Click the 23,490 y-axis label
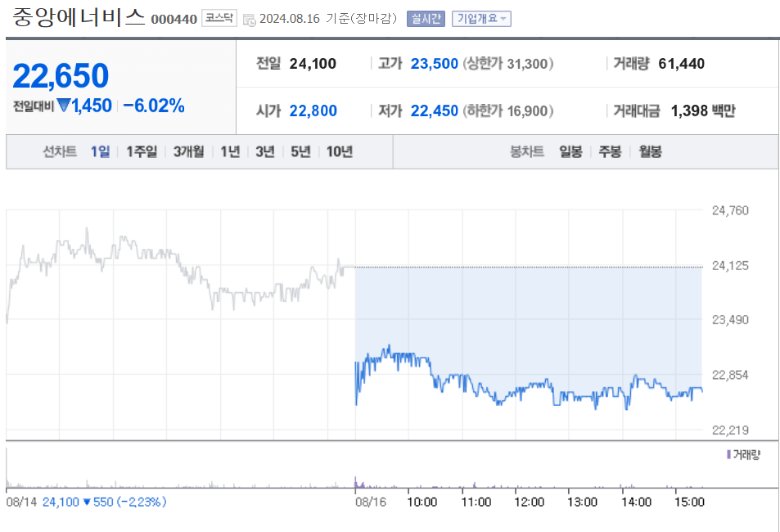780x532 pixels. (730, 320)
